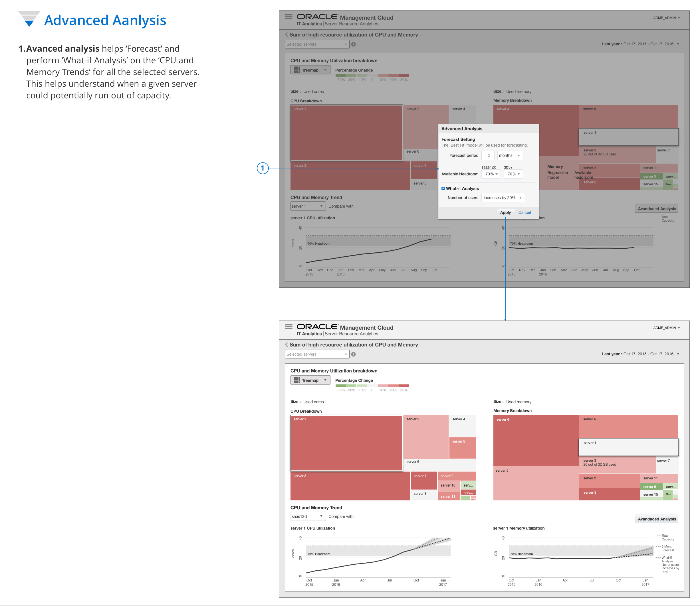Select server 2 tile in lower CPU Breakdown

pyautogui.click(x=426, y=437)
